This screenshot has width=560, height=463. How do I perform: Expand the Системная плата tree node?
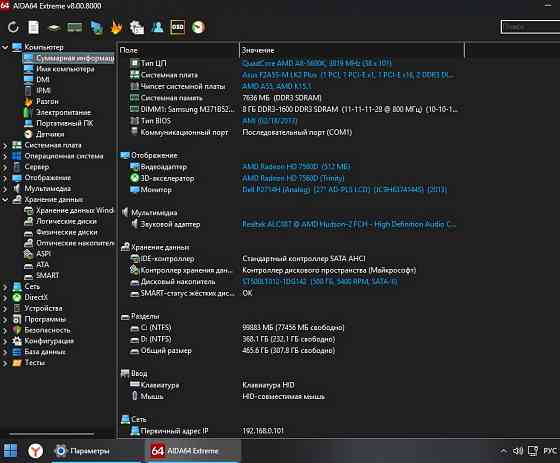(5, 145)
